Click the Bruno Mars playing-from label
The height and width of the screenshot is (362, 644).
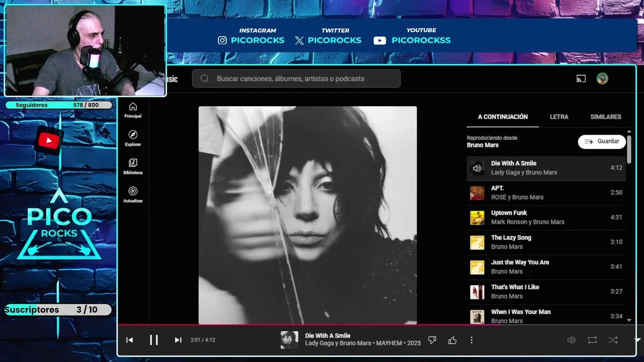(482, 145)
